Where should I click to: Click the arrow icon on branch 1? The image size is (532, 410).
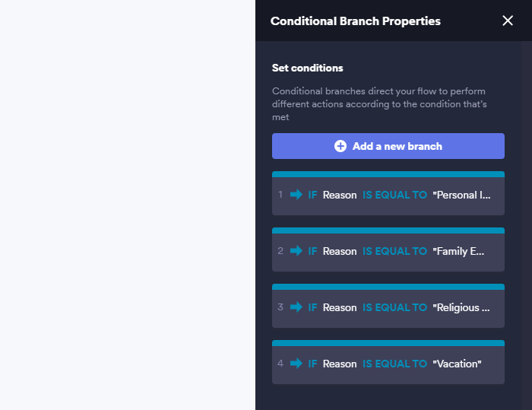click(x=296, y=195)
